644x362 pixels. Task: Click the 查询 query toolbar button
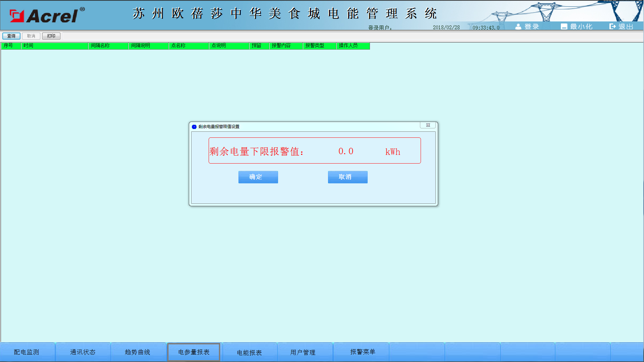point(11,36)
